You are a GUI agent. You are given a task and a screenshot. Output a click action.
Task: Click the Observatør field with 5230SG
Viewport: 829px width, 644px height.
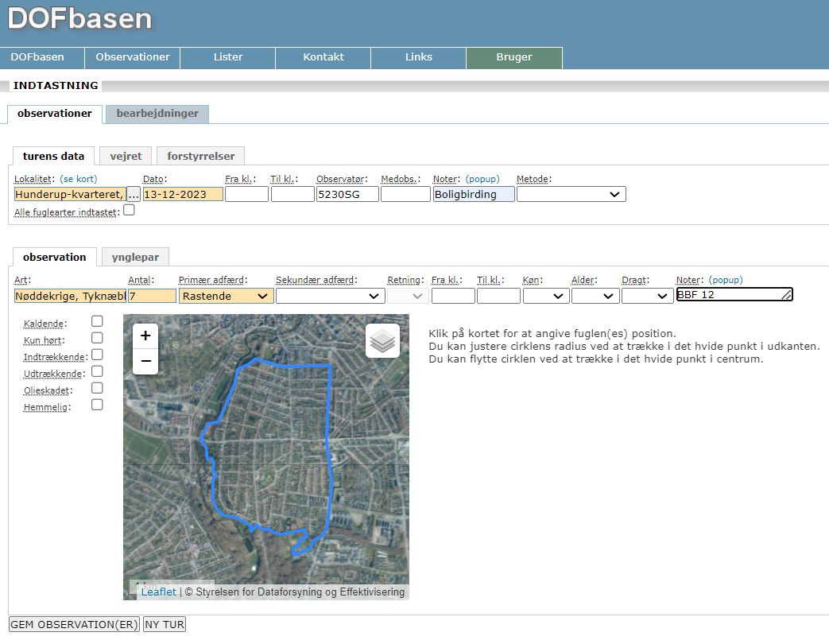pos(348,195)
